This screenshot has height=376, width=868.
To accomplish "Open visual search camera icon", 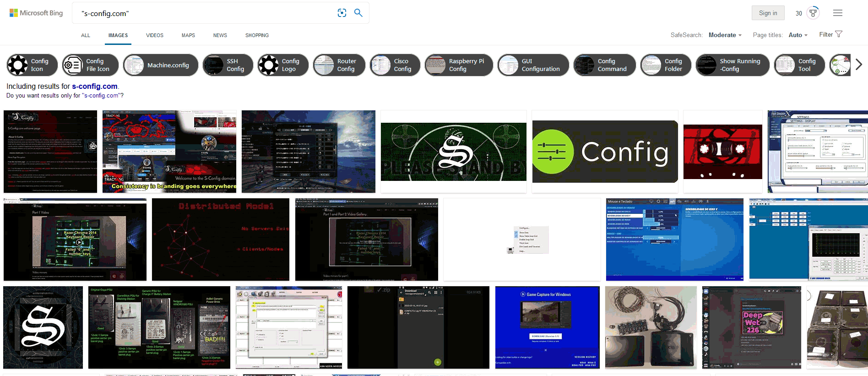I will [x=342, y=13].
